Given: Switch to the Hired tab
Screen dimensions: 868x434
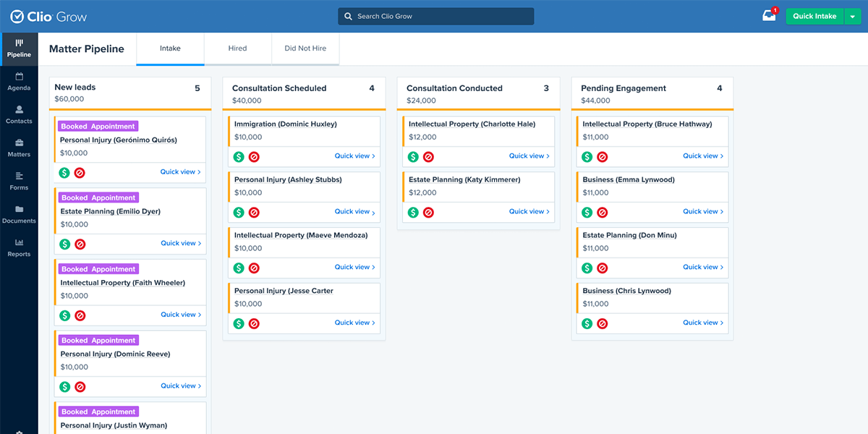Looking at the screenshot, I should tap(237, 48).
